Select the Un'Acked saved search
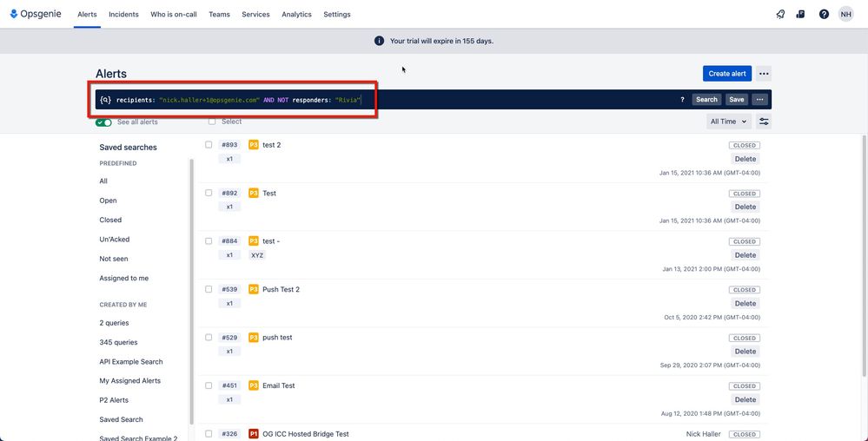Image resolution: width=868 pixels, height=441 pixels. click(x=115, y=239)
